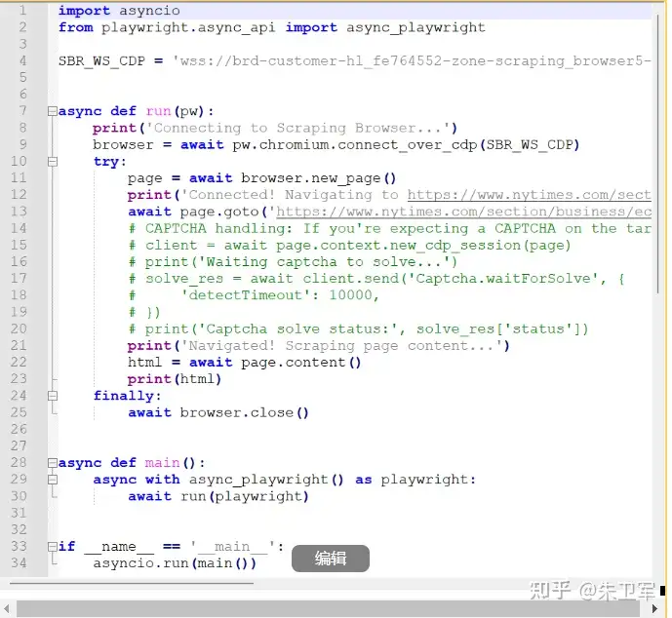Click the vertical scrollbar thumb
The image size is (672, 618).
(x=657, y=154)
